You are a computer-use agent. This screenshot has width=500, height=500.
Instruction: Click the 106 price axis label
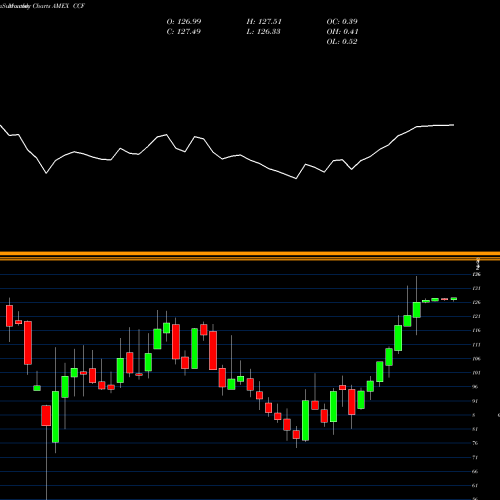click(477, 359)
